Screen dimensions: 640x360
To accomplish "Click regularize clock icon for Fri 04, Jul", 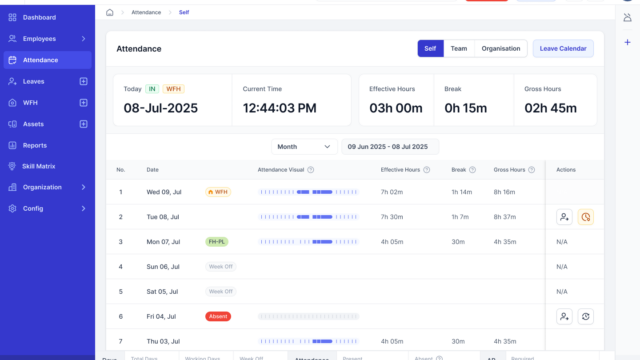I will 585,316.
